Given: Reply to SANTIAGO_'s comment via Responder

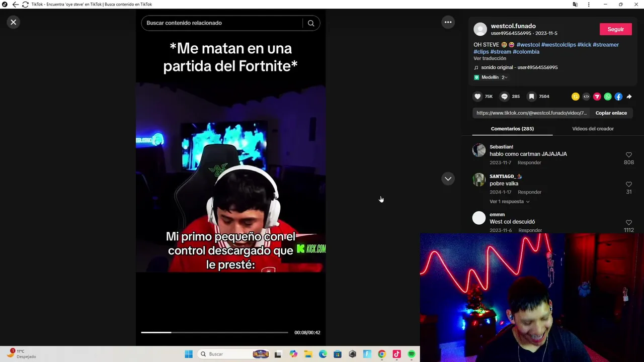Looking at the screenshot, I should 529,192.
